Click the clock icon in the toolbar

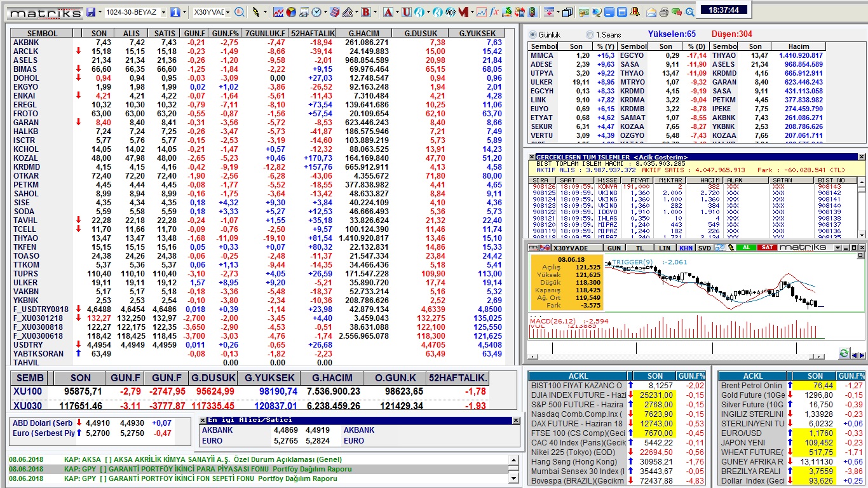tap(316, 12)
